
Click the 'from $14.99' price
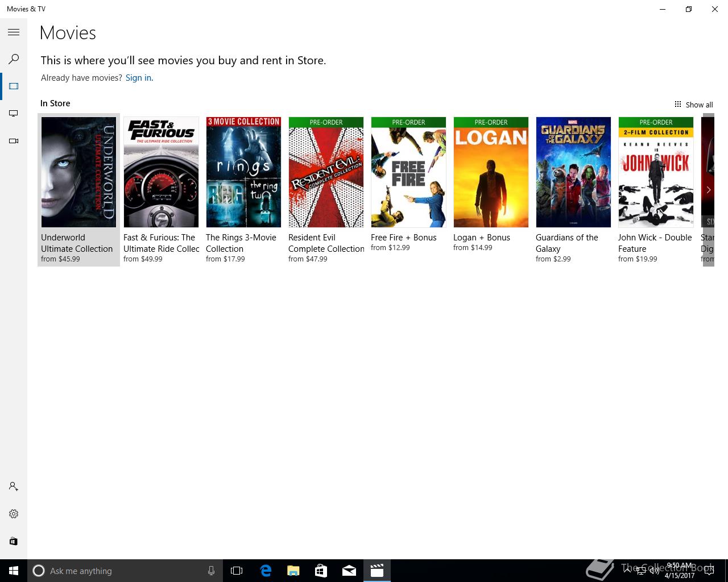pos(473,248)
